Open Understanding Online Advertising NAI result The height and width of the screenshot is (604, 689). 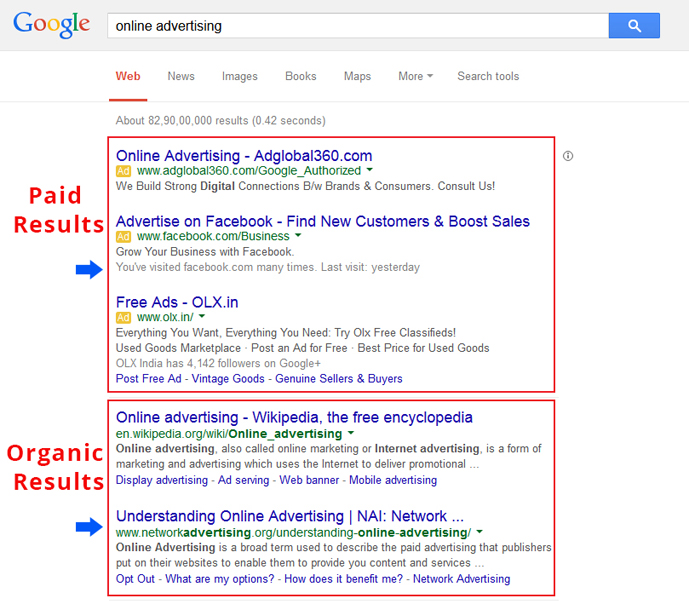tap(289, 516)
